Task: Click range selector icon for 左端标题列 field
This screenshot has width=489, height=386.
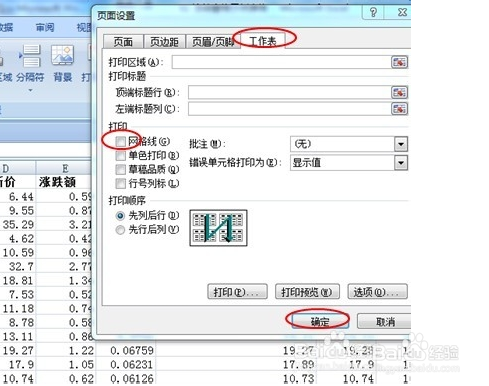Action: pyautogui.click(x=399, y=109)
